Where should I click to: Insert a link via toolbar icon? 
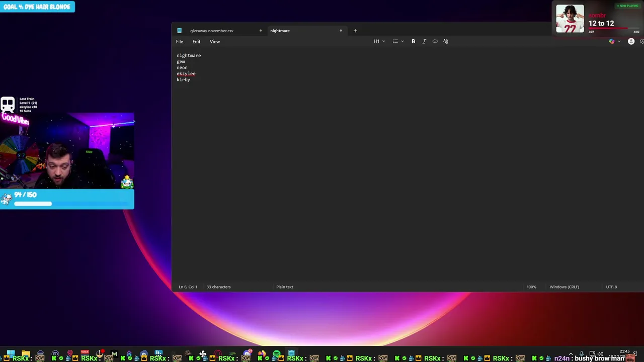coord(435,41)
